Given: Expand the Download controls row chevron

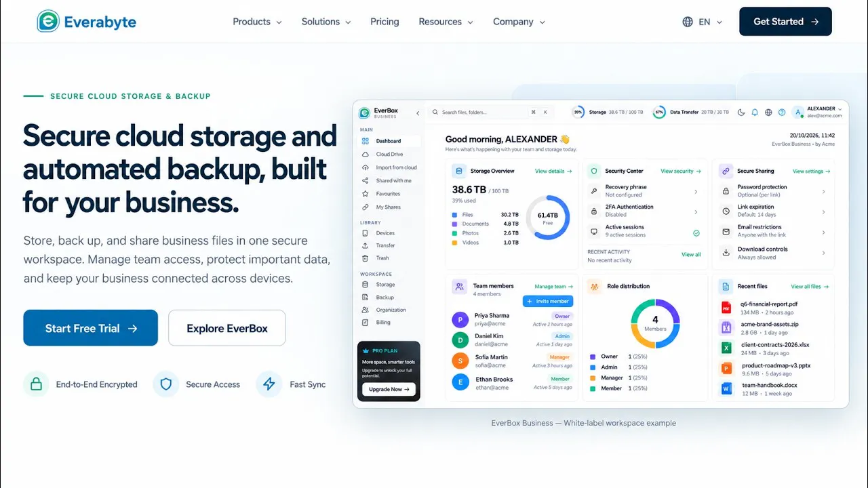Looking at the screenshot, I should 824,253.
